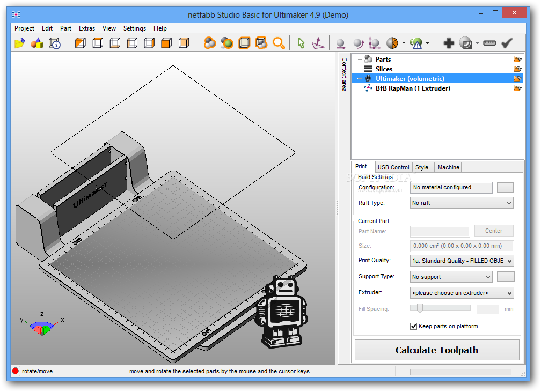The width and height of the screenshot is (541, 392).
Task: Click the Configuration field 'No material configured'
Action: [x=451, y=187]
